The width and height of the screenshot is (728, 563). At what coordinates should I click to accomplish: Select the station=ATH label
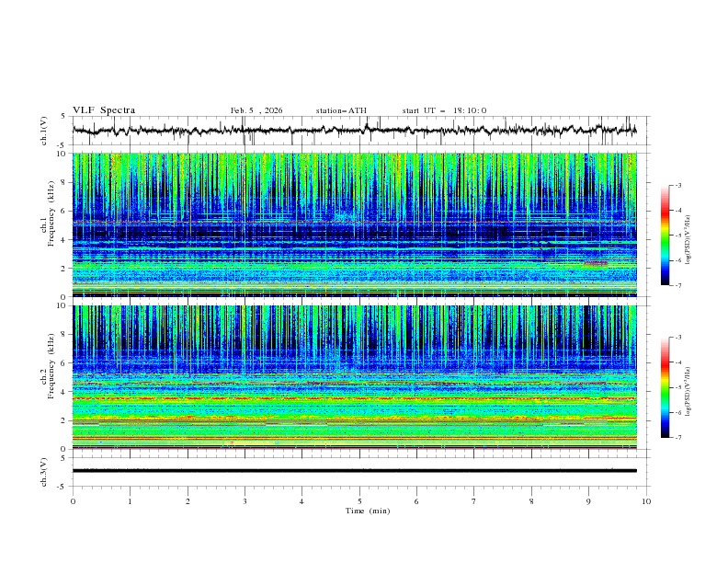click(x=341, y=110)
